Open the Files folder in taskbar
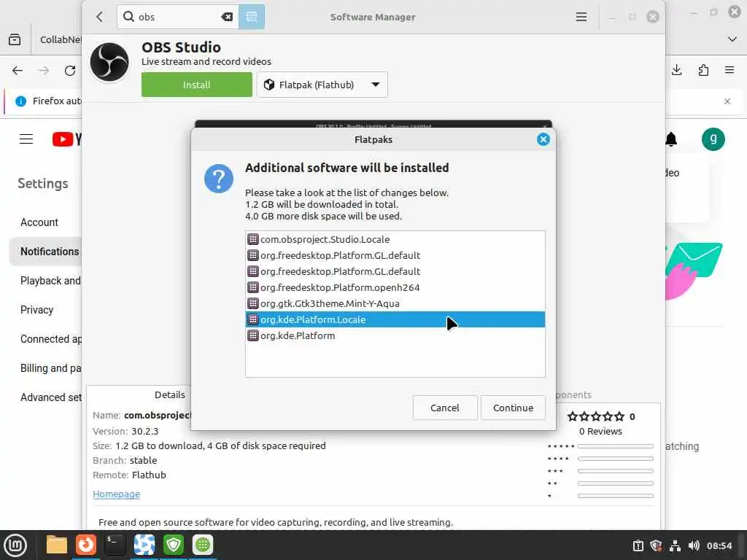The width and height of the screenshot is (747, 560). (57, 545)
